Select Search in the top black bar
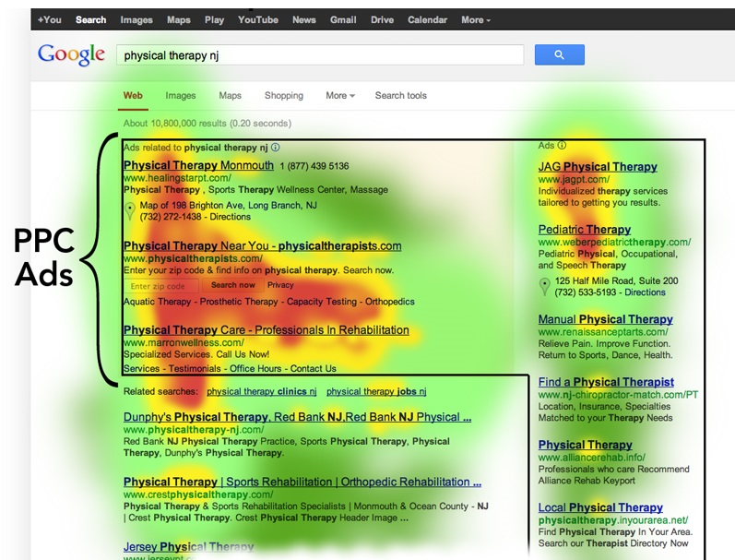The width and height of the screenshot is (735, 560). 91,20
